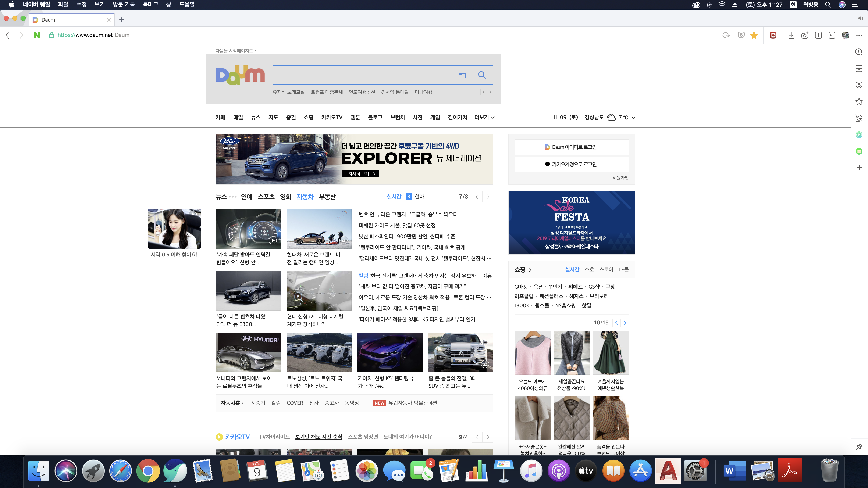Open a new browser tab
Screen dimensions: 868x488
tap(122, 20)
